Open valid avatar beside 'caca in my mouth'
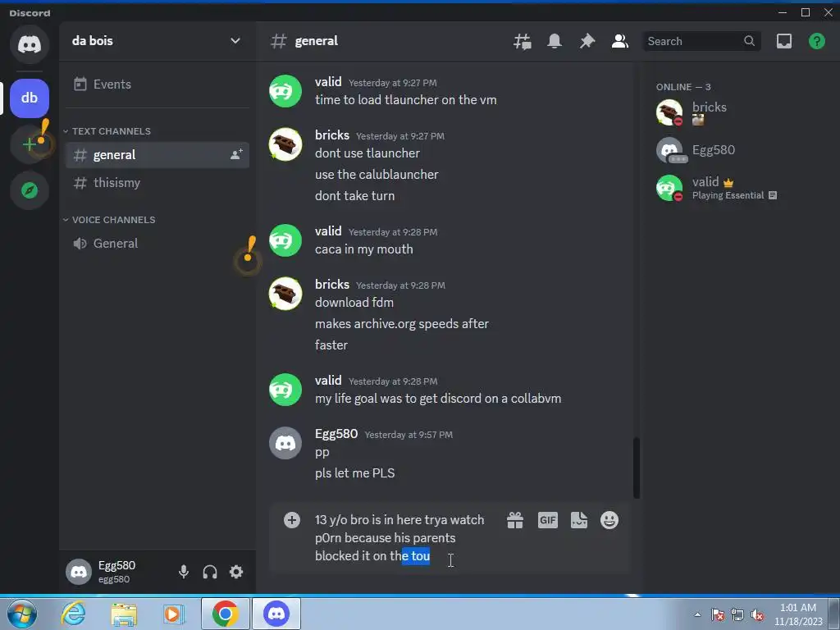840x630 pixels. coord(285,240)
